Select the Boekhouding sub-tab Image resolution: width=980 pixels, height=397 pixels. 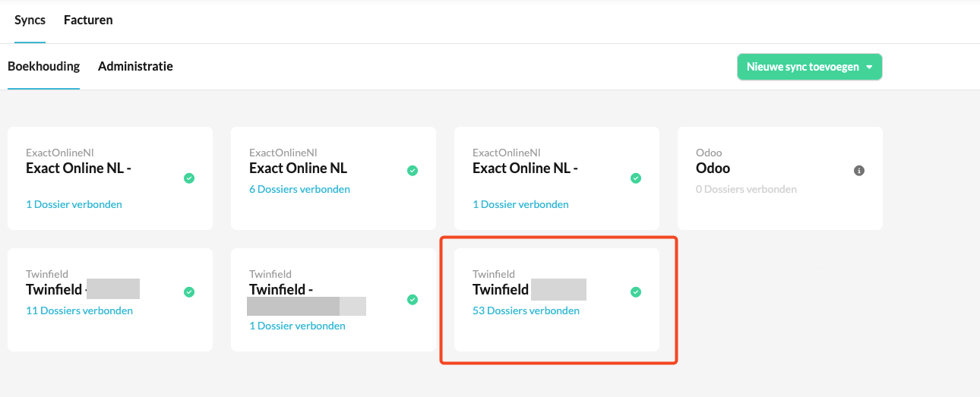click(x=43, y=67)
